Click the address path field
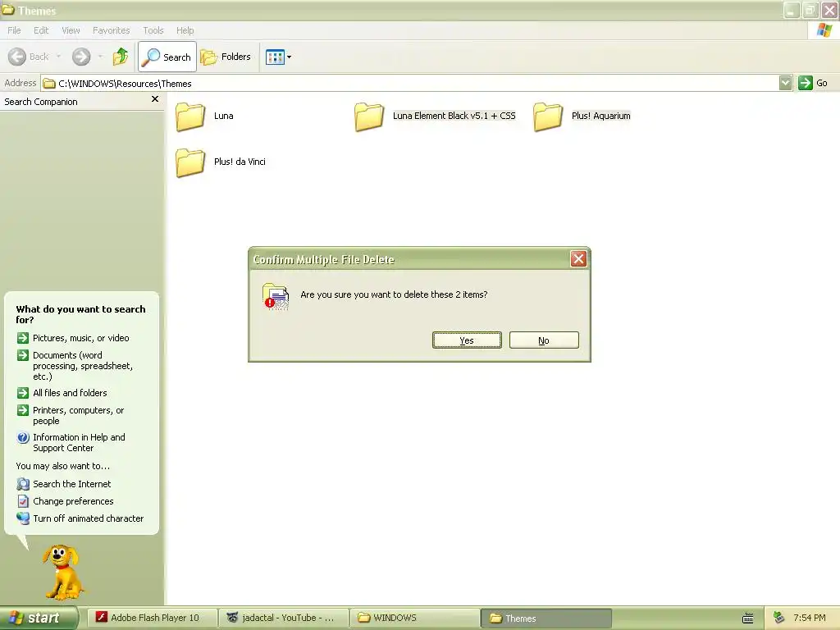This screenshot has width=840, height=630. [410, 83]
